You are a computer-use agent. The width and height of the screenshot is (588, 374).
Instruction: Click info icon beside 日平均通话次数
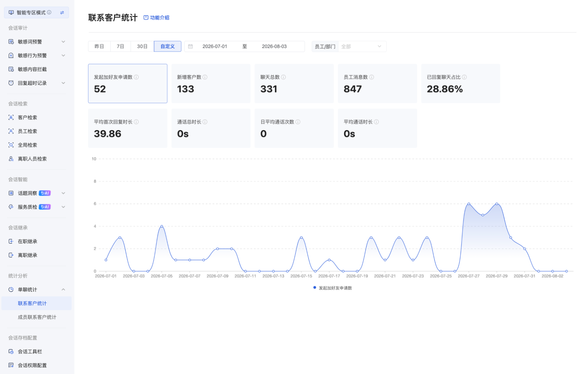(298, 122)
